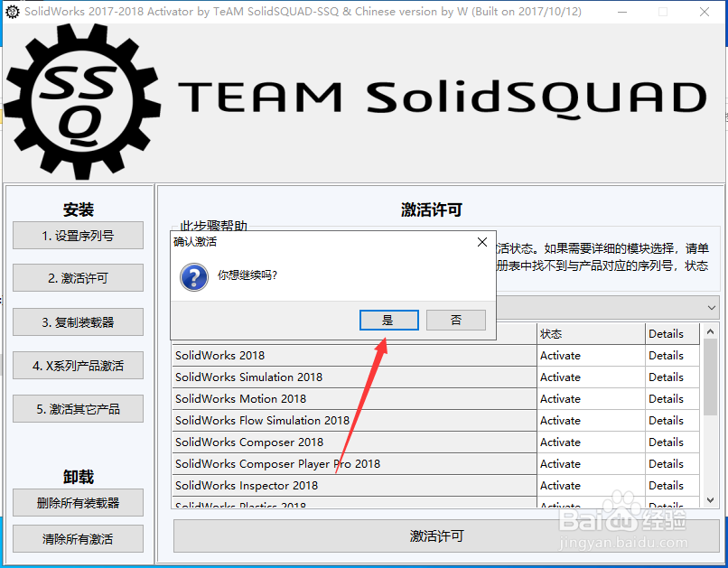Click 删除所有装载器 under 卸载

78,503
